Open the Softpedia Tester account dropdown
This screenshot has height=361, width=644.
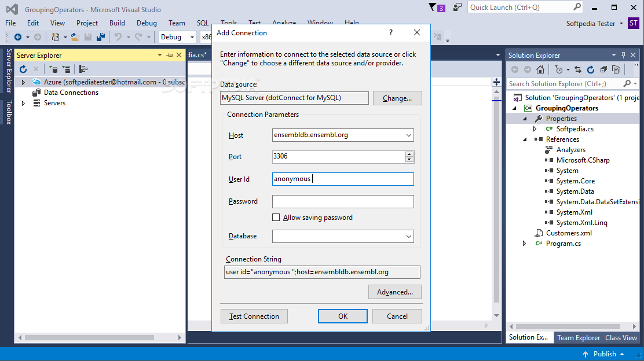[621, 23]
